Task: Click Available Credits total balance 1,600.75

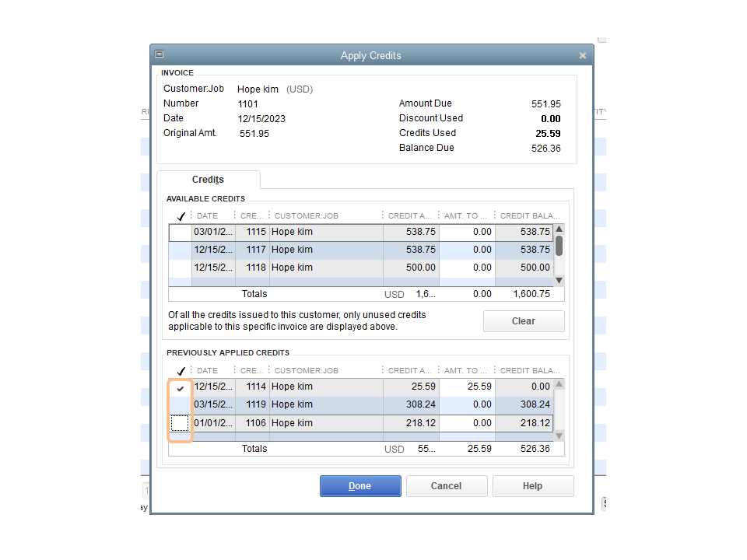Action: pos(531,294)
